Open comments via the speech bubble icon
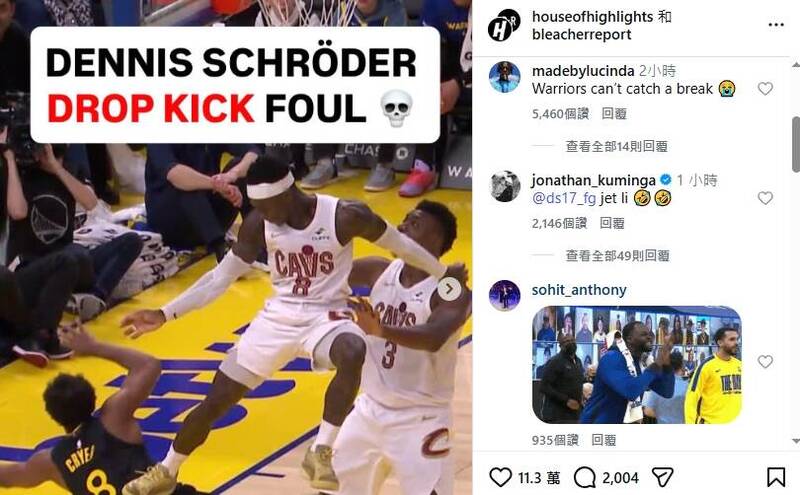800x495 pixels. pos(585,478)
